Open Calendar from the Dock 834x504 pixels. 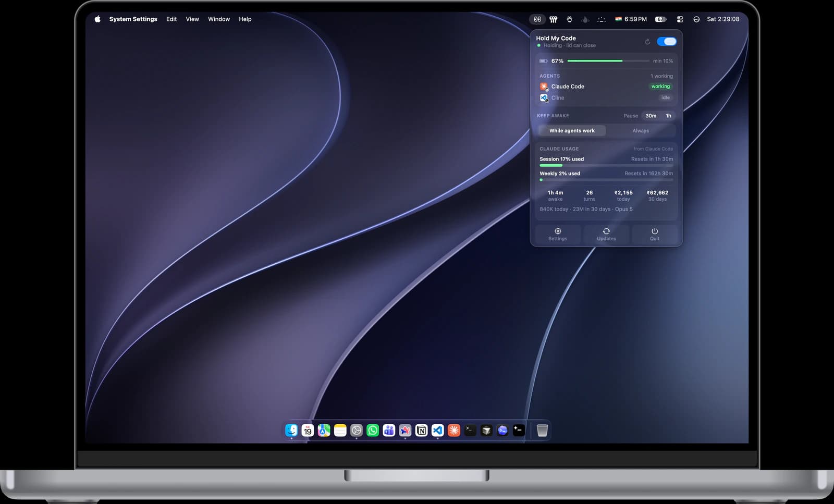(x=308, y=430)
